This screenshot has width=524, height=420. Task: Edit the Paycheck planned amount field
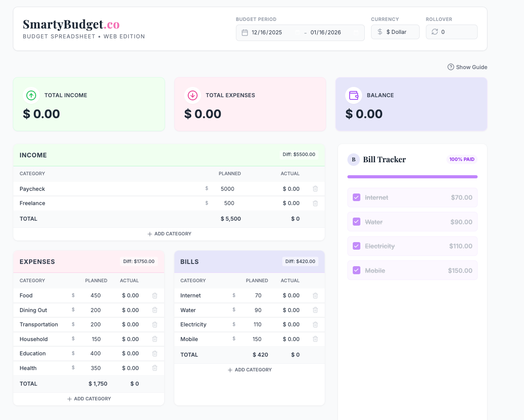[227, 189]
